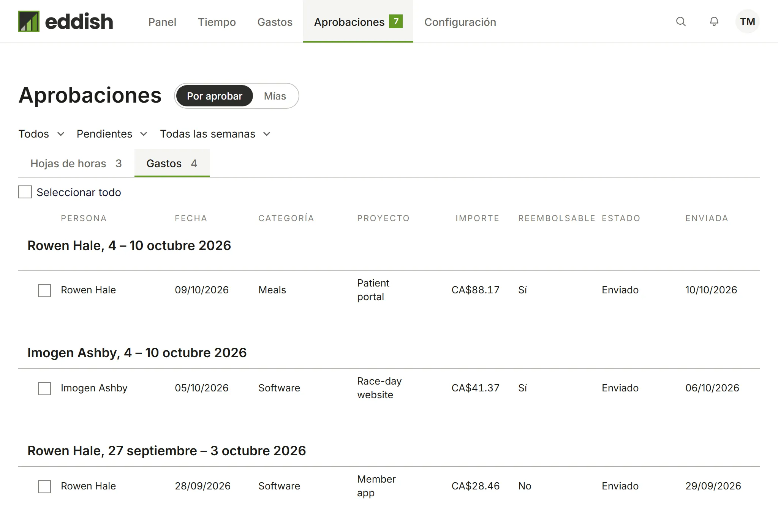Image resolution: width=778 pixels, height=532 pixels.
Task: Sort by ENVIADA column header
Action: pos(707,218)
